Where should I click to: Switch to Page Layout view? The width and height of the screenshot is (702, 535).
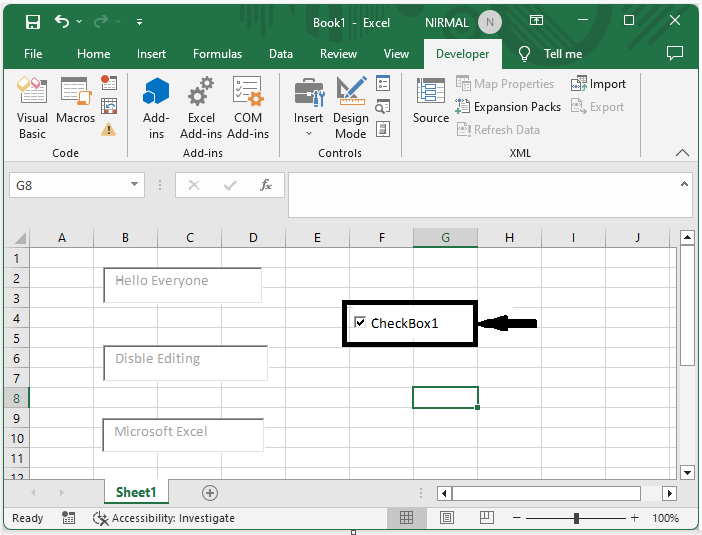tap(446, 518)
